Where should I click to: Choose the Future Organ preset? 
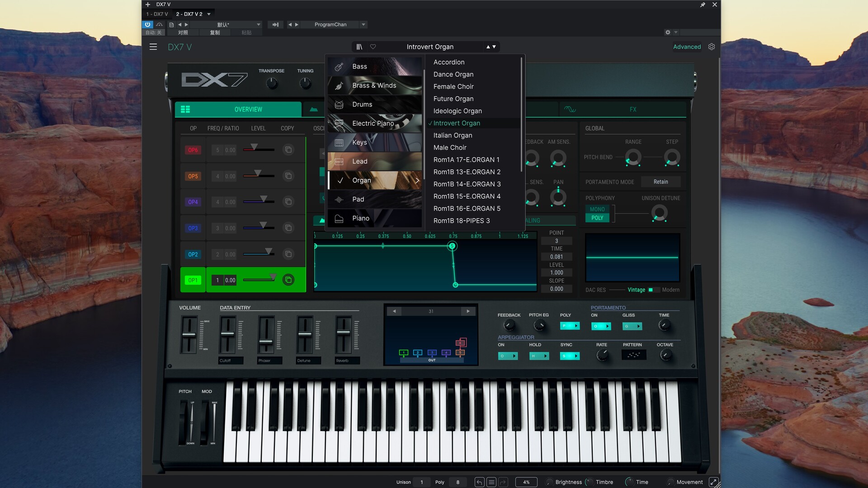473,99
